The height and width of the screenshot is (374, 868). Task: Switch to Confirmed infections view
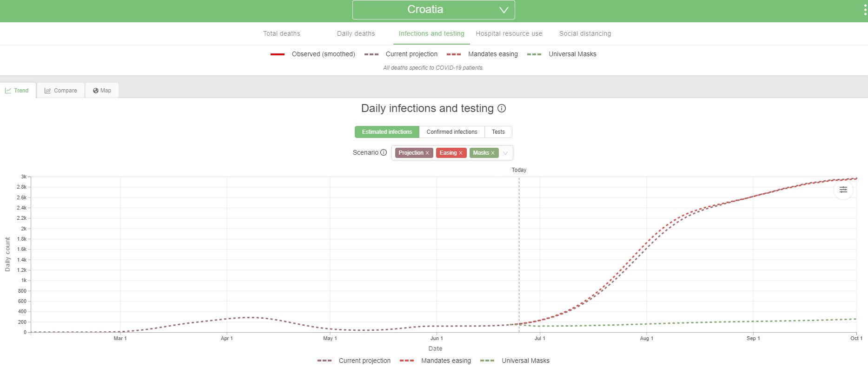tap(451, 132)
